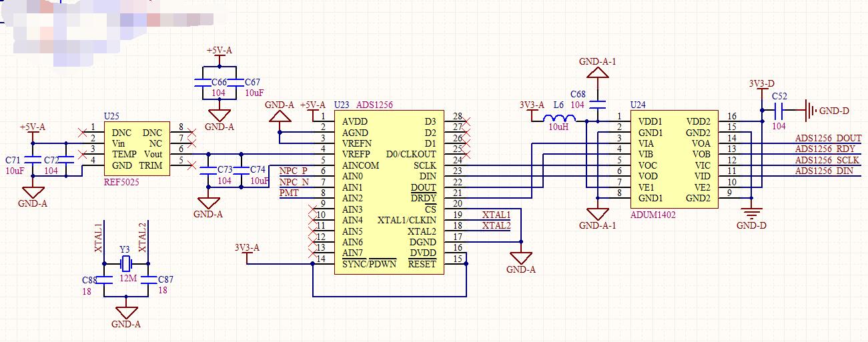Click the U24 designator label
This screenshot has height=342, width=868.
point(638,105)
